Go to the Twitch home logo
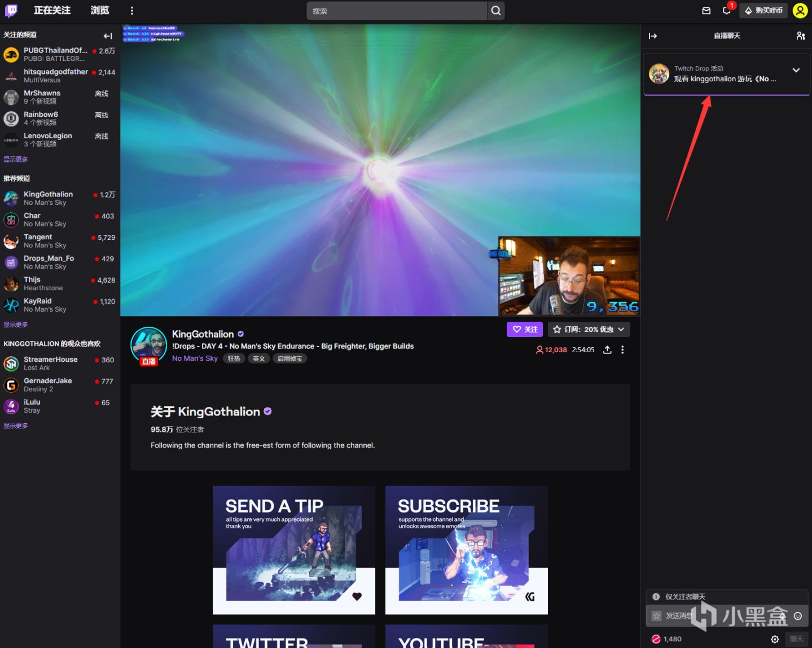Viewport: 812px width, 648px height. tap(11, 10)
